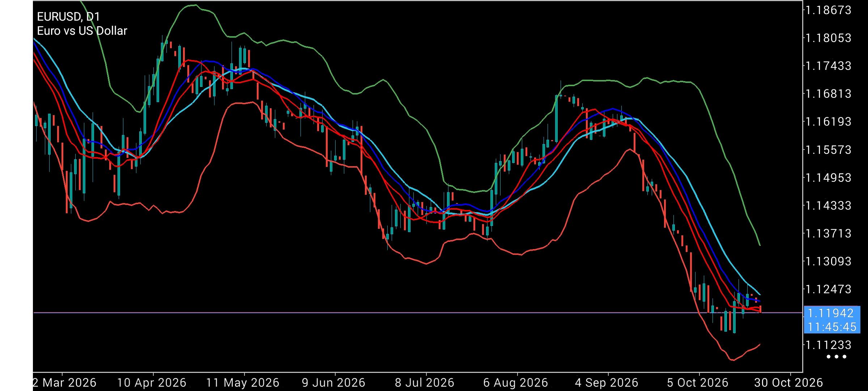This screenshot has height=391, width=868.
Task: Select the 1.17433 price label
Action: [828, 66]
